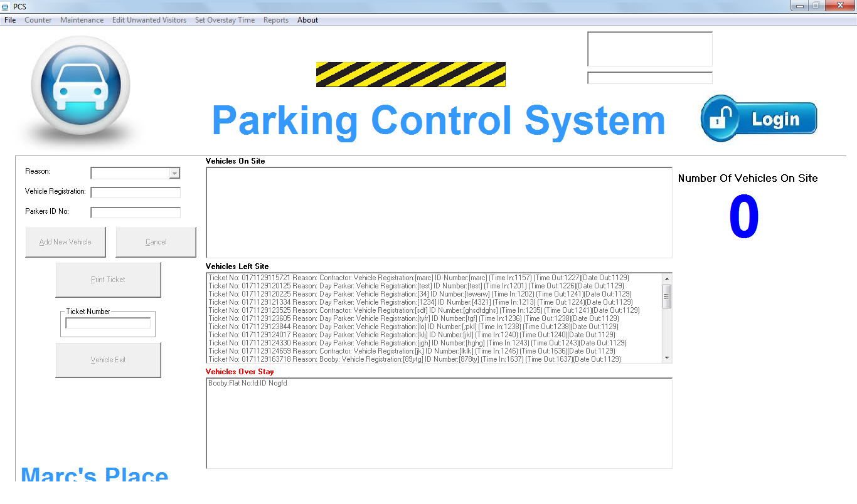This screenshot has width=857, height=504.
Task: Open the Maintenance menu
Action: tap(82, 20)
